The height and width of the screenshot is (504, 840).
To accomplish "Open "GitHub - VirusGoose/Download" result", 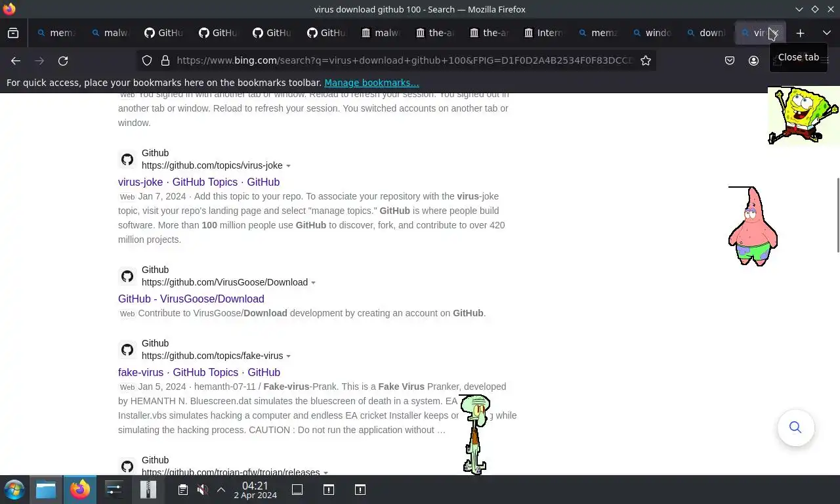I will tap(191, 299).
